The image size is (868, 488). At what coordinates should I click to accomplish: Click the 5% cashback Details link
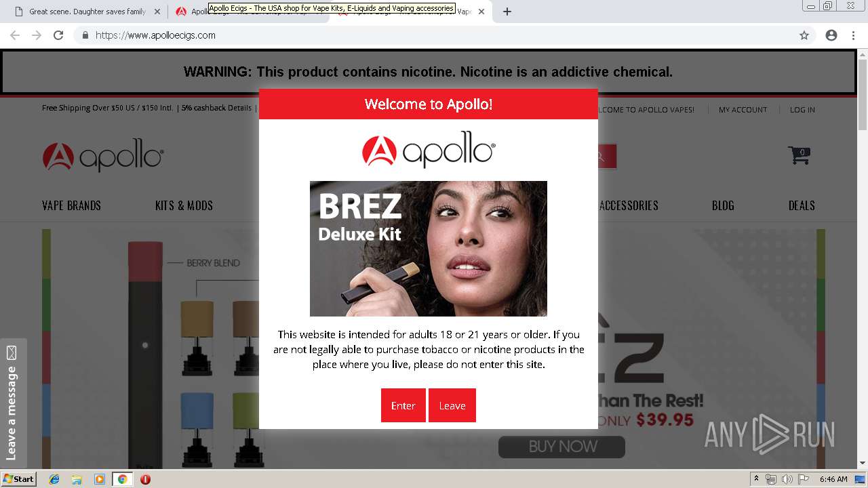coord(216,108)
